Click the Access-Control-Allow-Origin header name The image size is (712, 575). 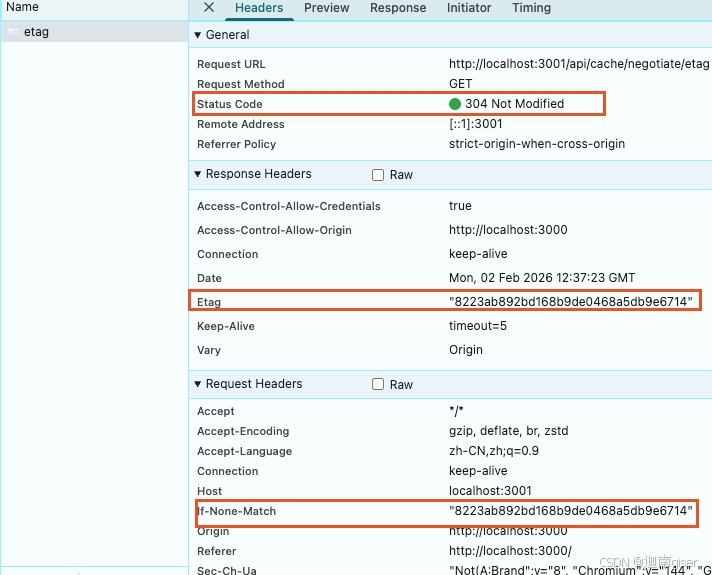(x=274, y=230)
